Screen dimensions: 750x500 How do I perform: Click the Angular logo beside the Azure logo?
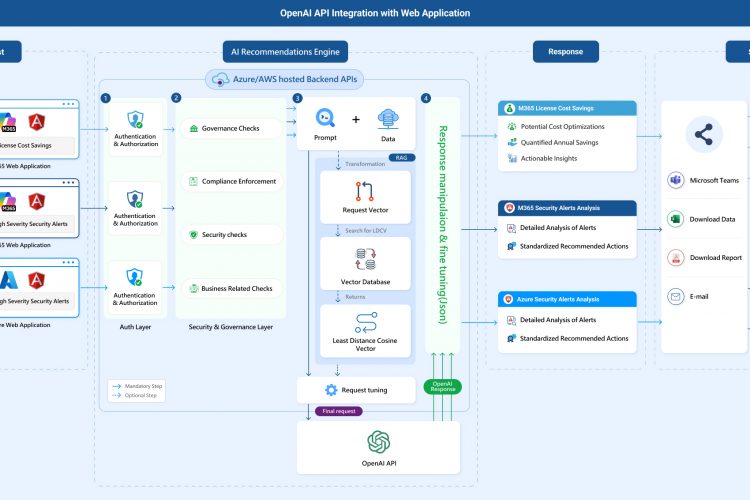(36, 280)
